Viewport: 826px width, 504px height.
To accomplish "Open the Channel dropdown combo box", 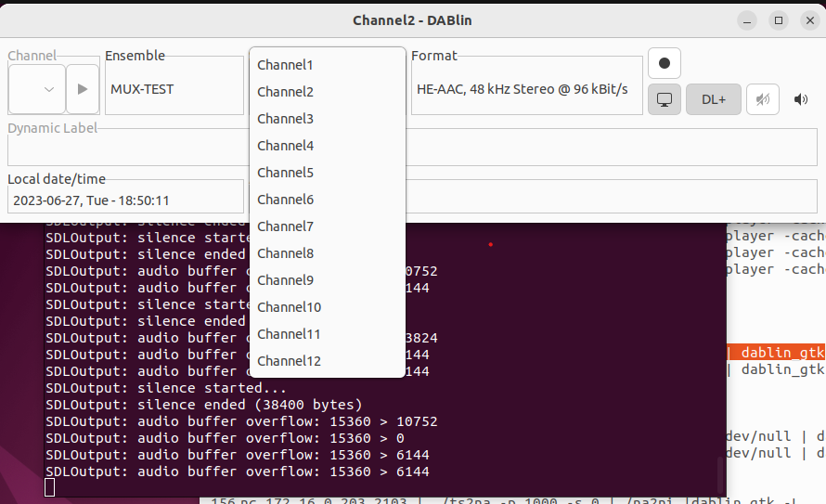I will (37, 89).
